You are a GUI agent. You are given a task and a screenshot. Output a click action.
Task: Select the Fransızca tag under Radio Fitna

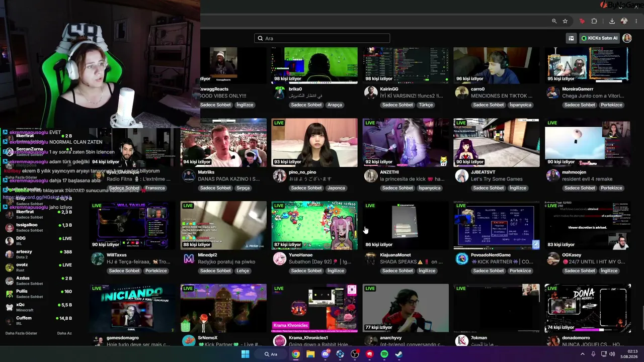click(x=155, y=188)
